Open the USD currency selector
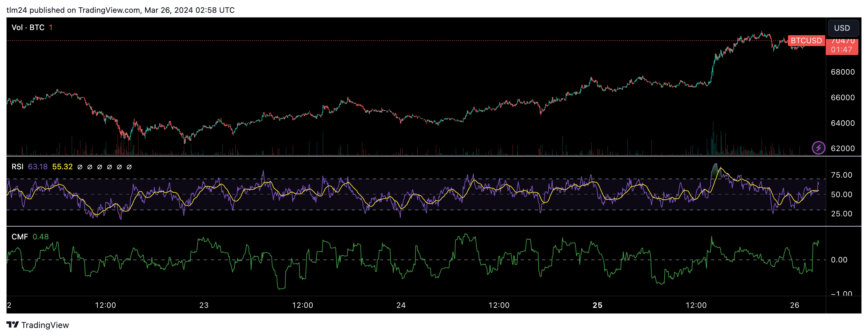Viewport: 868px width, 336px height. (842, 28)
